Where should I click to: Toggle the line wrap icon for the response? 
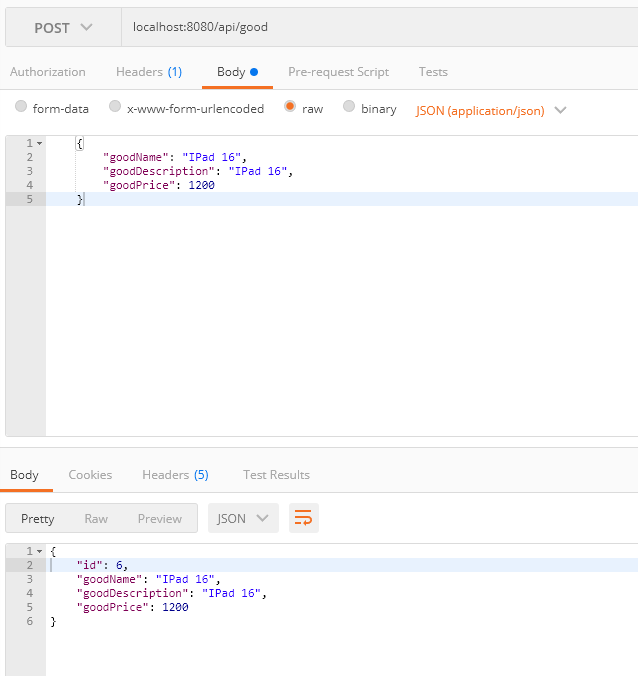(303, 518)
